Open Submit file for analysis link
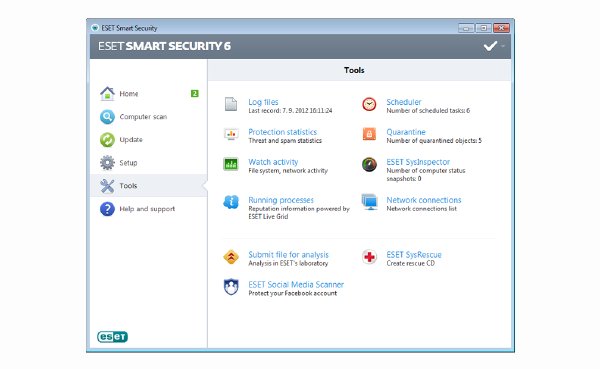Viewport: 600px width, 369px height. click(289, 255)
